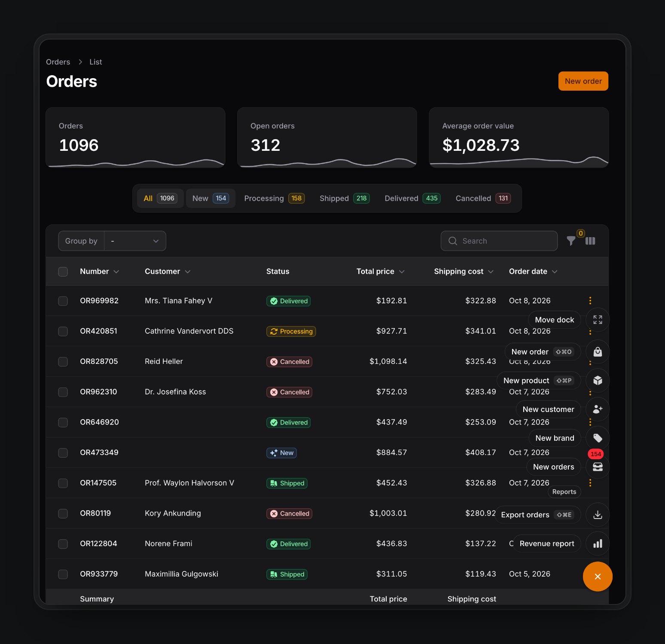Click the Move dock expand icon
The height and width of the screenshot is (644, 665).
click(x=598, y=320)
